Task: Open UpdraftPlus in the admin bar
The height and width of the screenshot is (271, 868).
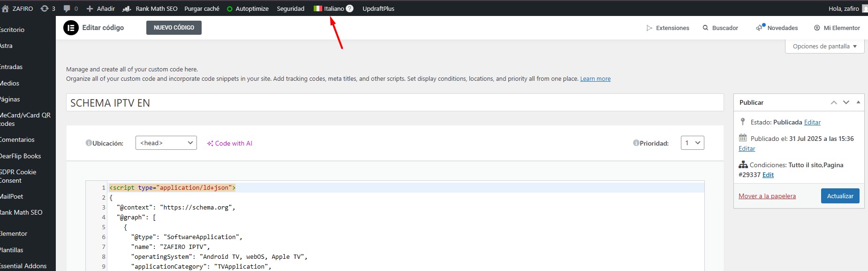Action: click(378, 8)
